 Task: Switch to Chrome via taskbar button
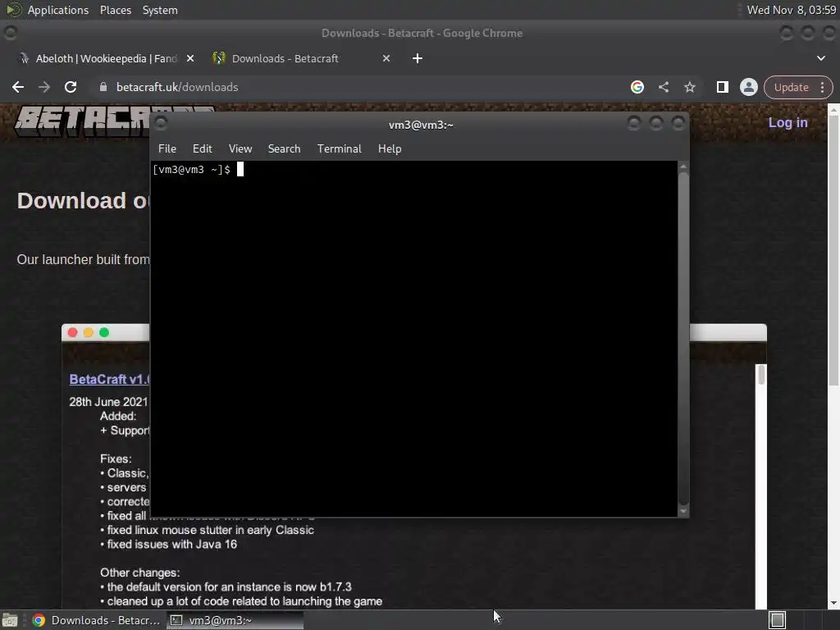(96, 620)
